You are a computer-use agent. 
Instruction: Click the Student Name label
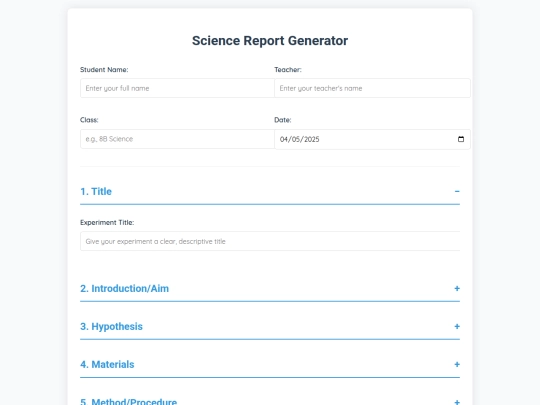104,70
